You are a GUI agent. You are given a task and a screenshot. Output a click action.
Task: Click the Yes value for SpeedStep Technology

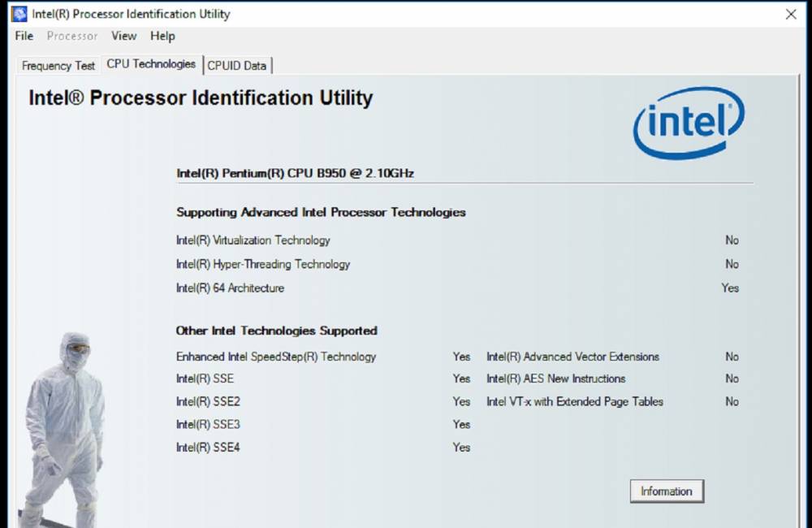coord(461,357)
